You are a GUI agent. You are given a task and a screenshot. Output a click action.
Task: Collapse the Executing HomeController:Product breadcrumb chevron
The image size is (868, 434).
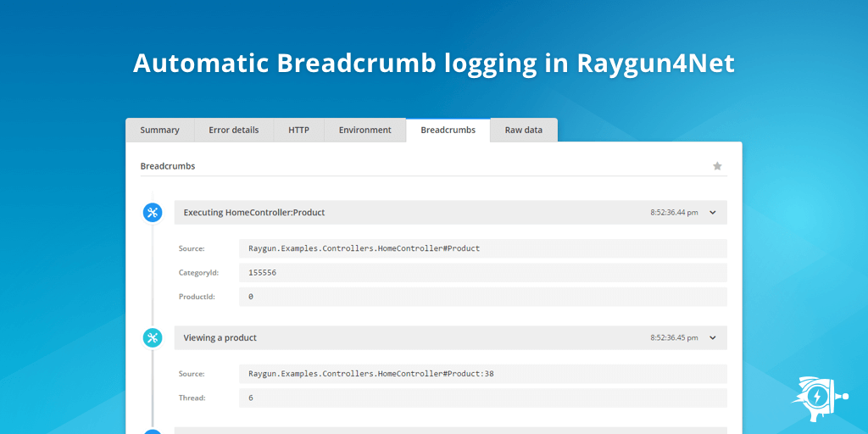coord(712,213)
